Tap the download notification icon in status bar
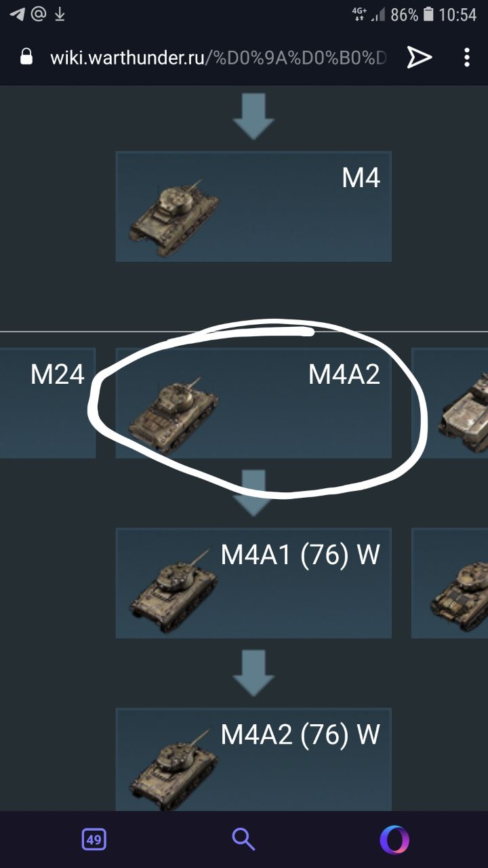Screen dimensions: 488x868 (x=60, y=14)
